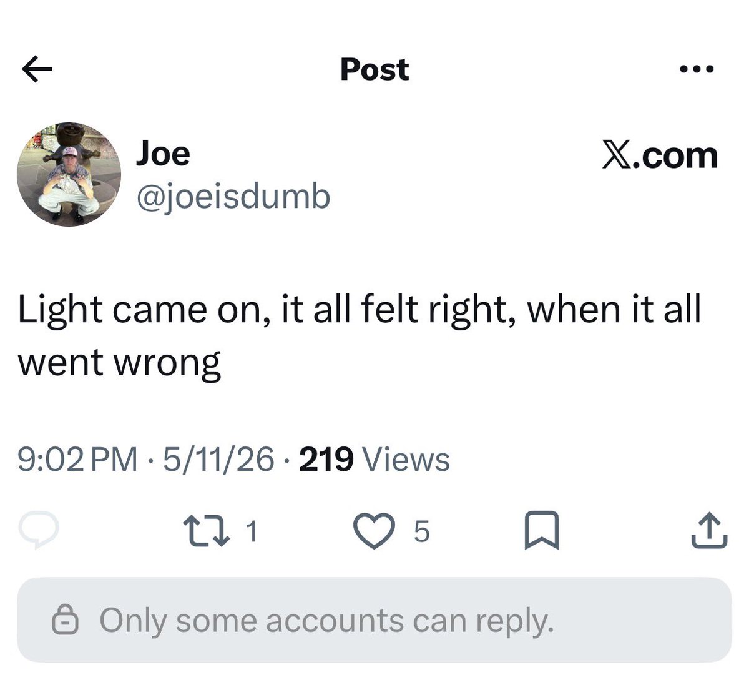The image size is (749, 700).
Task: Click the lock icon in reply notice
Action: (65, 620)
